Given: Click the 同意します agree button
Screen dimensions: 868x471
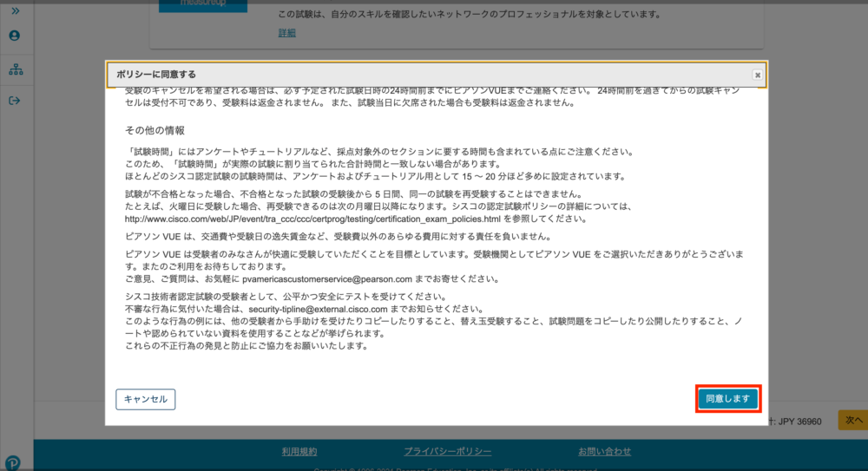Looking at the screenshot, I should click(x=728, y=398).
